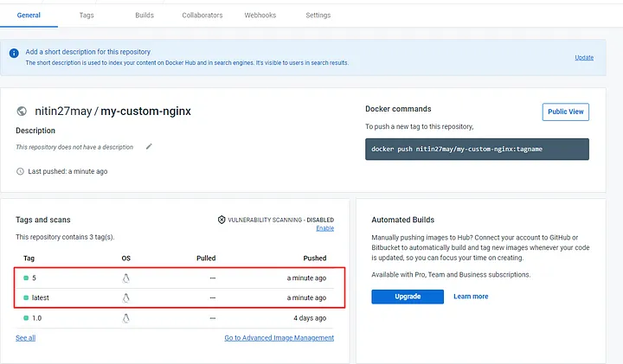Click the OS column header
Viewport: 623px width, 364px height.
coord(126,258)
